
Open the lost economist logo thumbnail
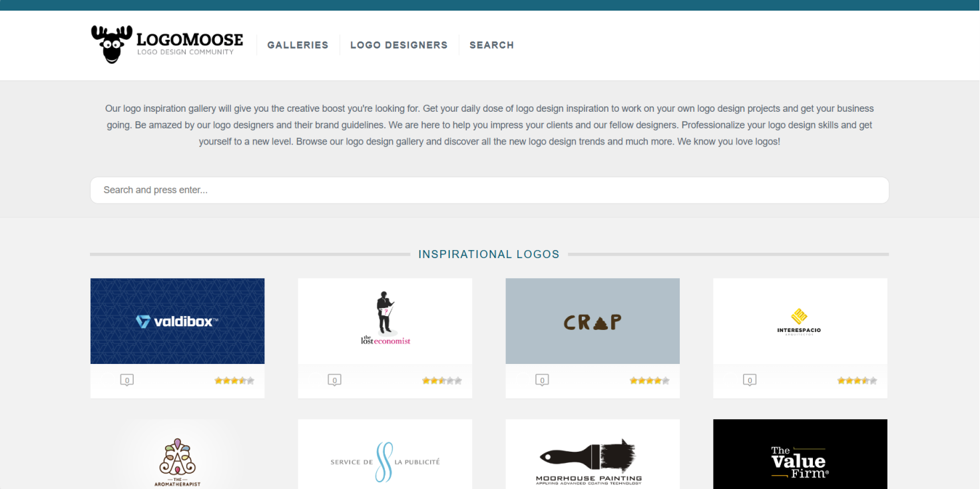385,321
